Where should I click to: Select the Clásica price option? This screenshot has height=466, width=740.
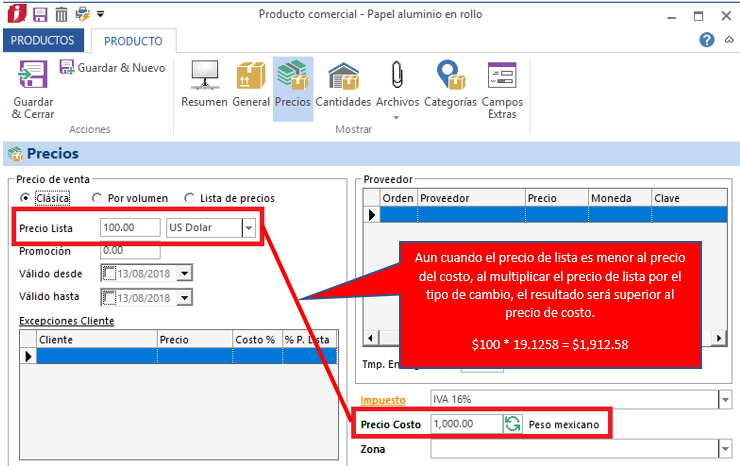tap(25, 198)
